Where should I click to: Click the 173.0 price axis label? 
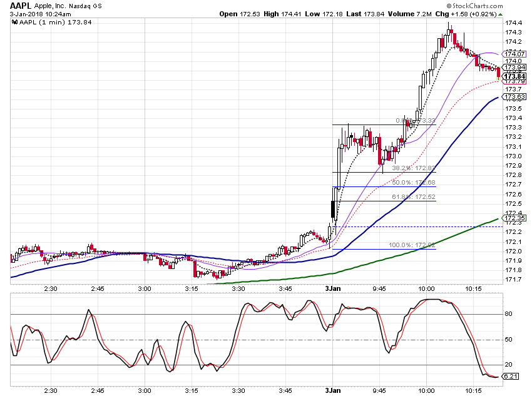tap(513, 156)
